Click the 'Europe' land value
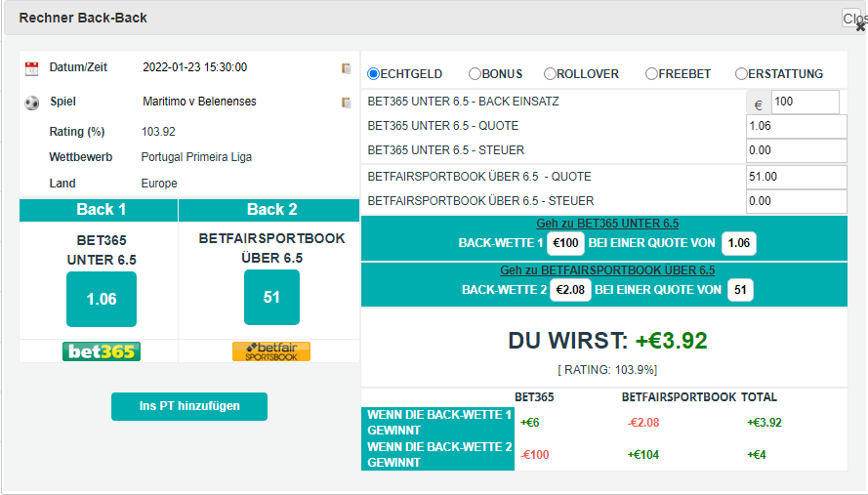The image size is (868, 495). tap(159, 184)
